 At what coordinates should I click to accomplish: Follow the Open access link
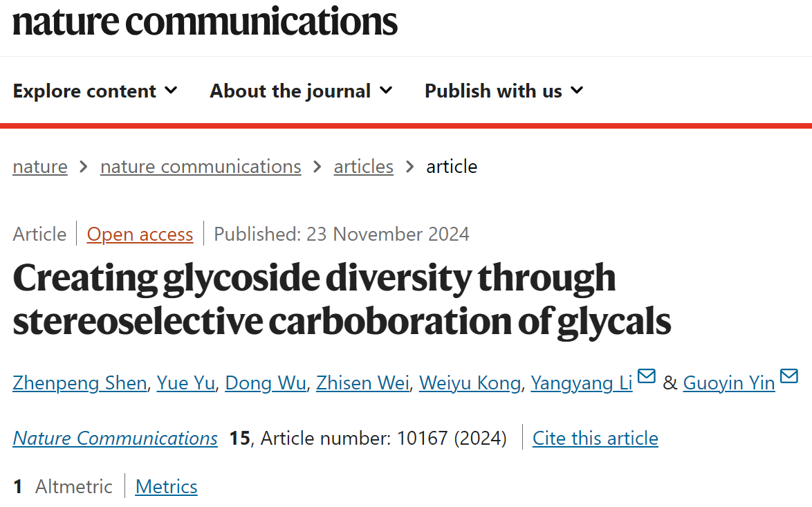140,234
